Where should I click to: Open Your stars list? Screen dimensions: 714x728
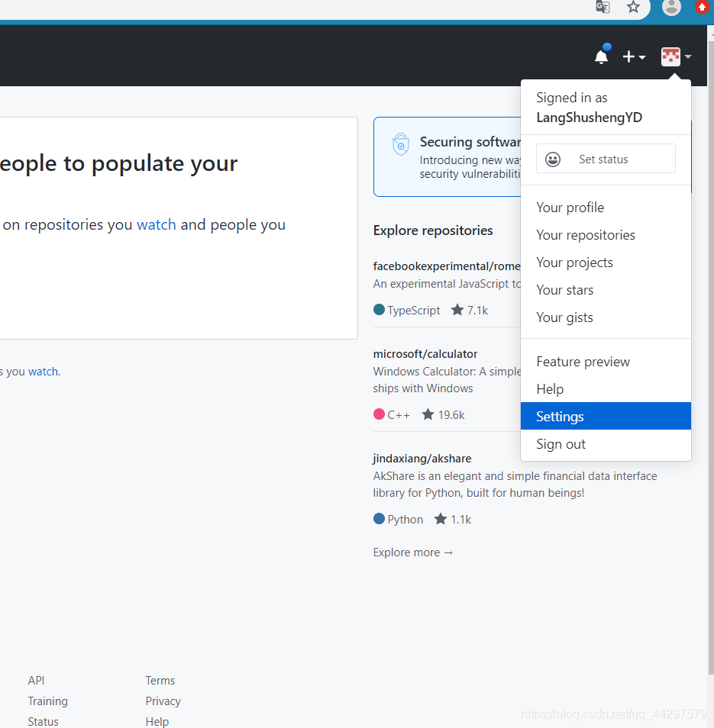coord(606,290)
